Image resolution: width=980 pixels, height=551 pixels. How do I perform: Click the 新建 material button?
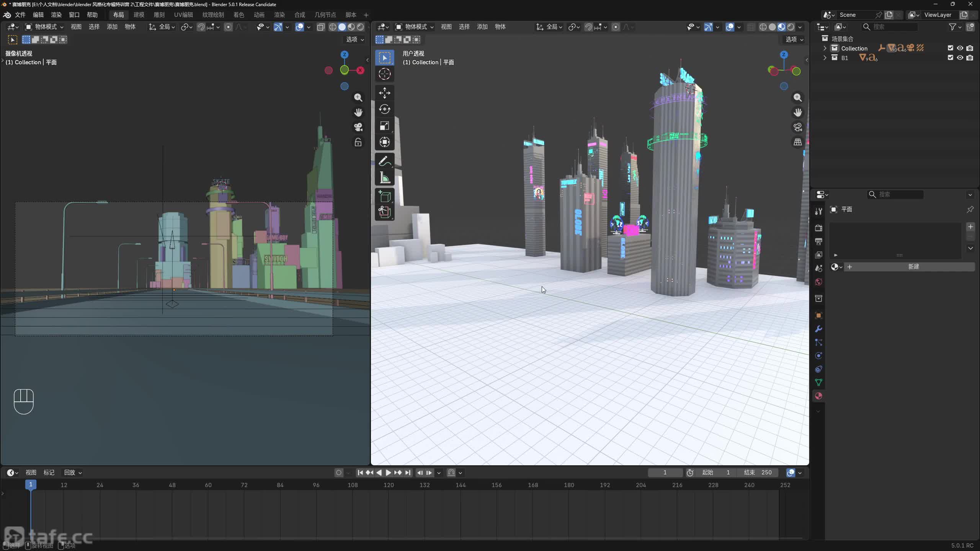913,267
